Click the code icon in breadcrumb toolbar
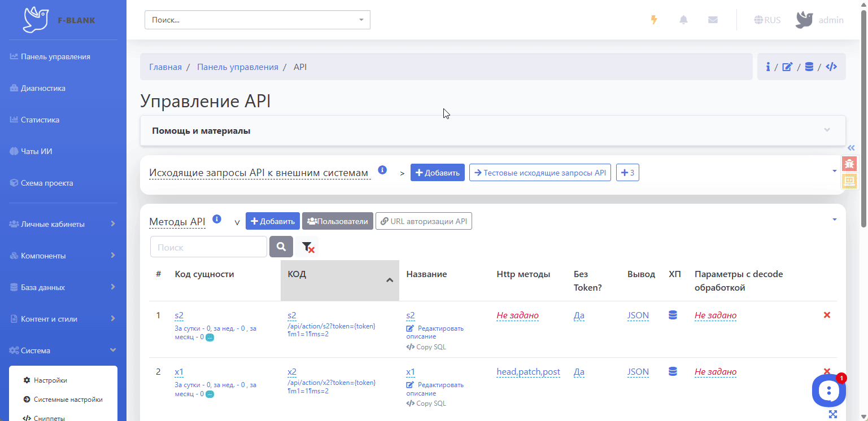This screenshot has height=421, width=868. (x=831, y=67)
